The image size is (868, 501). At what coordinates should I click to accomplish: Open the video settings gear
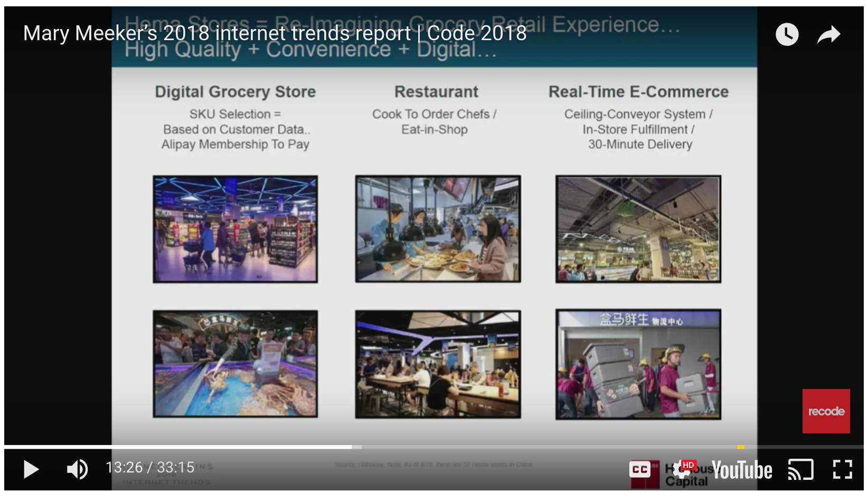pos(683,469)
